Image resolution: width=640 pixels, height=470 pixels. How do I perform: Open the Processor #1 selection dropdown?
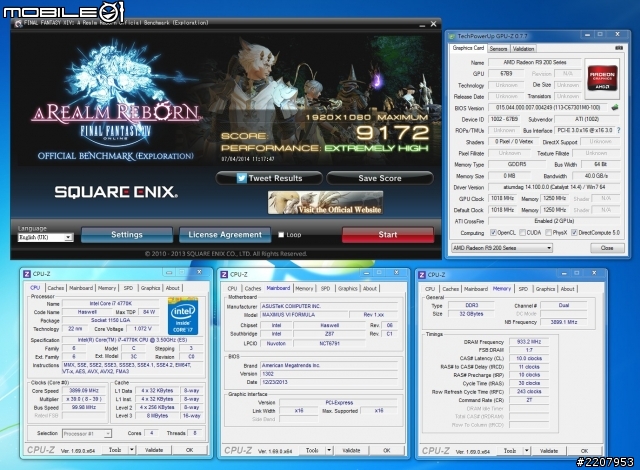[87, 433]
